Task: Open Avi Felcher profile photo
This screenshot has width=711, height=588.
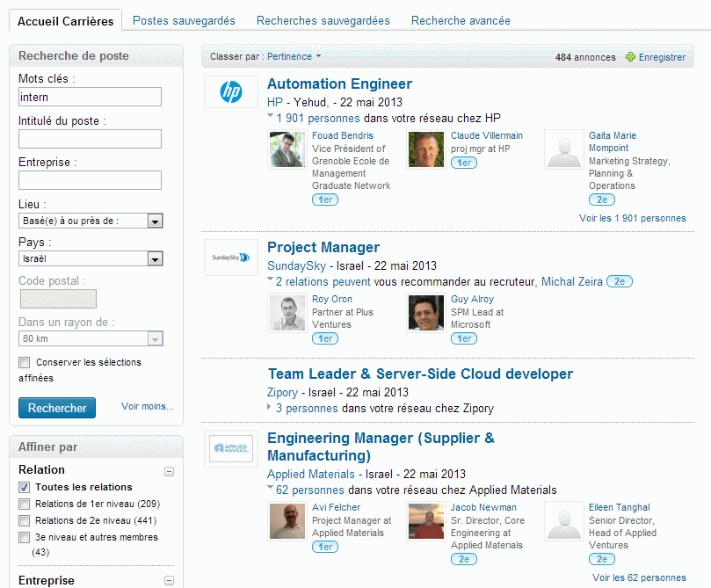Action: click(287, 521)
